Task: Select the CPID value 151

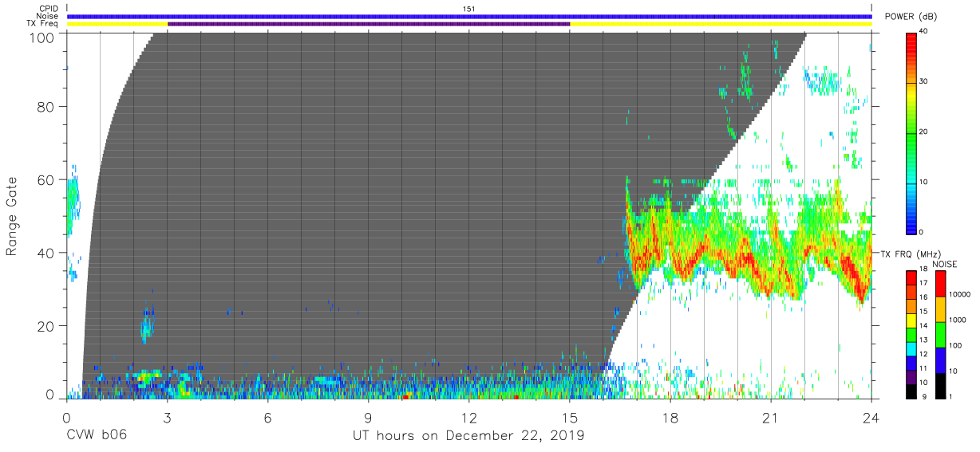Action: point(469,9)
